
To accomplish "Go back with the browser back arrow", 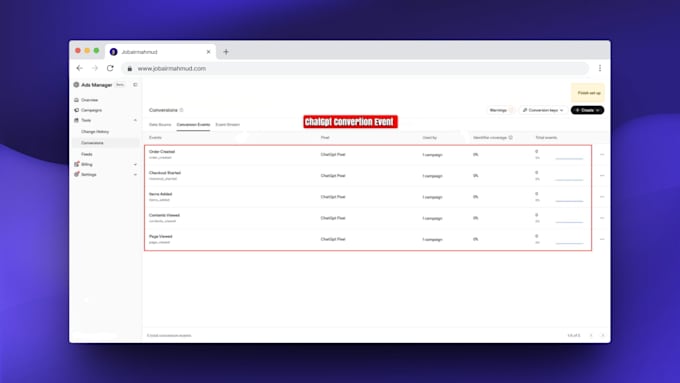I will pos(79,68).
